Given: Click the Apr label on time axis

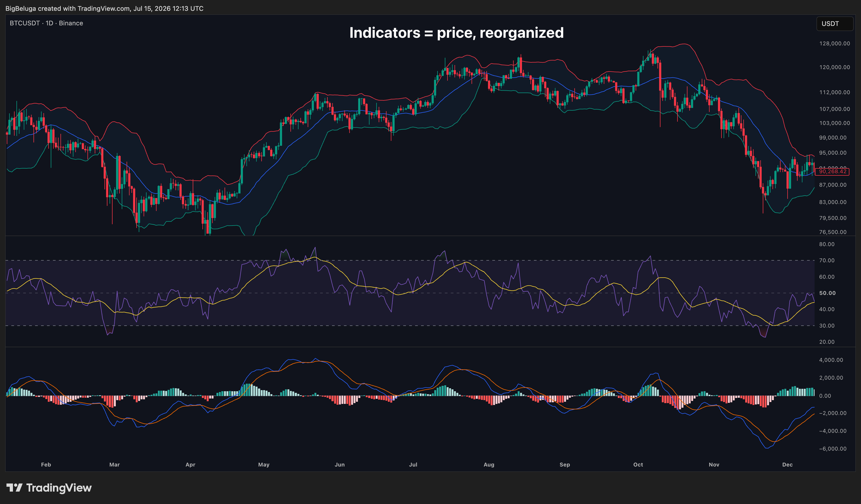Looking at the screenshot, I should coord(190,465).
